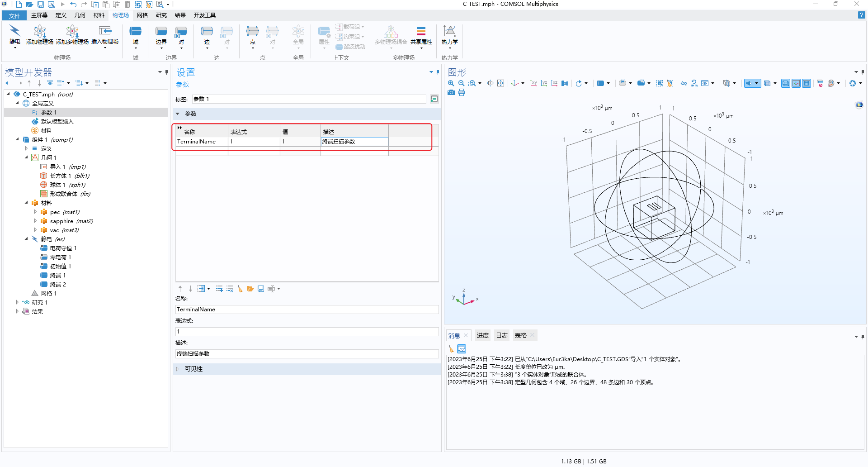Click the 文件 (File) menu button
The width and height of the screenshot is (868, 467).
(x=14, y=16)
